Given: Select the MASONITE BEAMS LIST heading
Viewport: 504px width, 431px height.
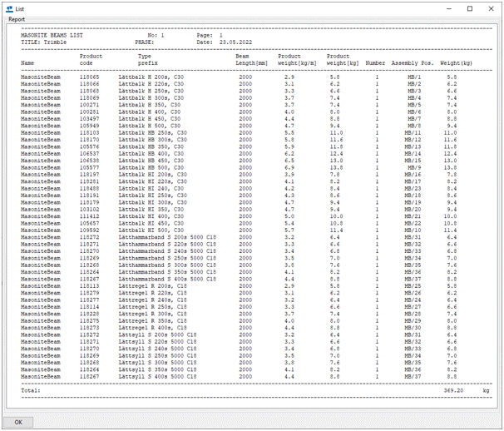Looking at the screenshot, I should [x=52, y=36].
